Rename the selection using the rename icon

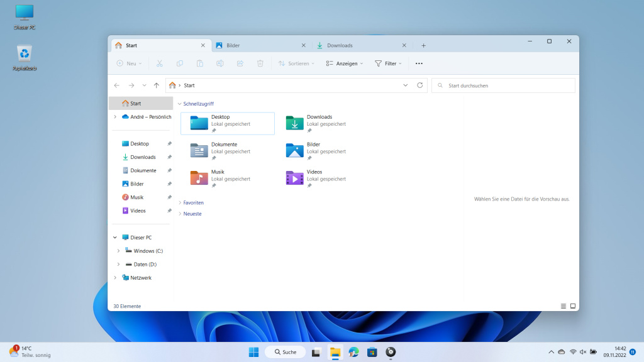(x=220, y=63)
